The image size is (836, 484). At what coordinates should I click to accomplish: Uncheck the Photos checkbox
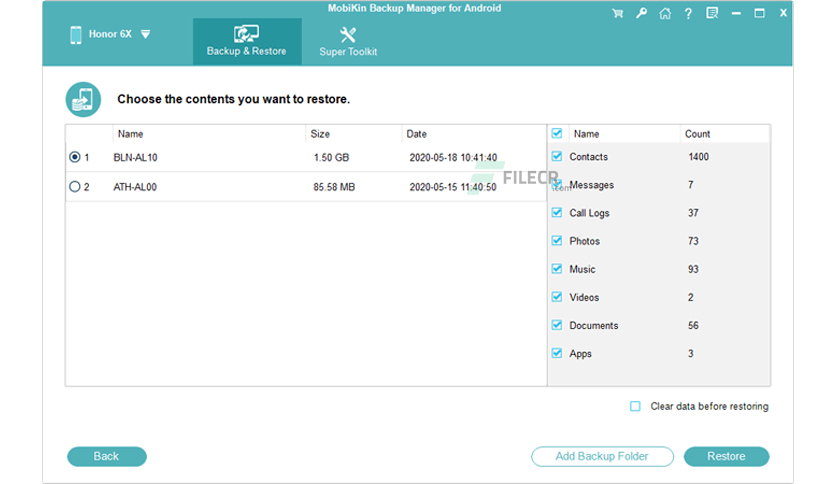(557, 241)
